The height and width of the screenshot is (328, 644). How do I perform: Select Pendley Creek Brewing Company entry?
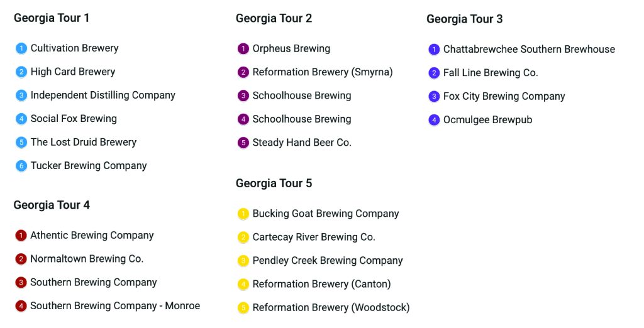pyautogui.click(x=328, y=261)
